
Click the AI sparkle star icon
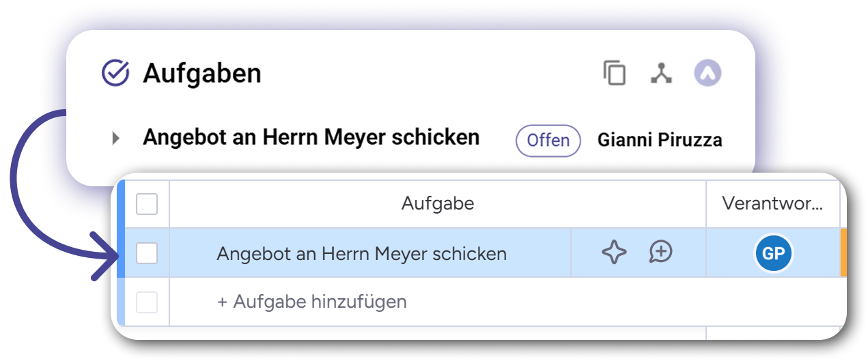point(614,253)
